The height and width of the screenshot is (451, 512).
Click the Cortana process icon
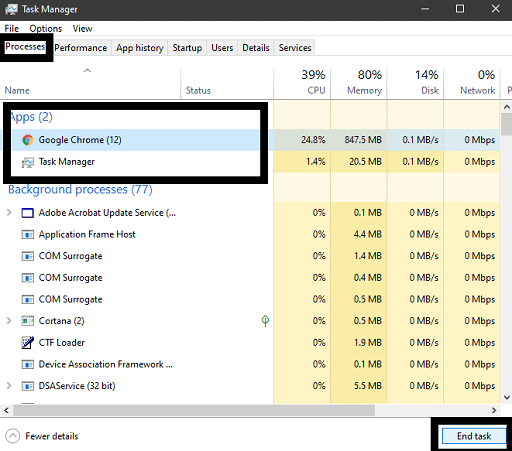28,321
